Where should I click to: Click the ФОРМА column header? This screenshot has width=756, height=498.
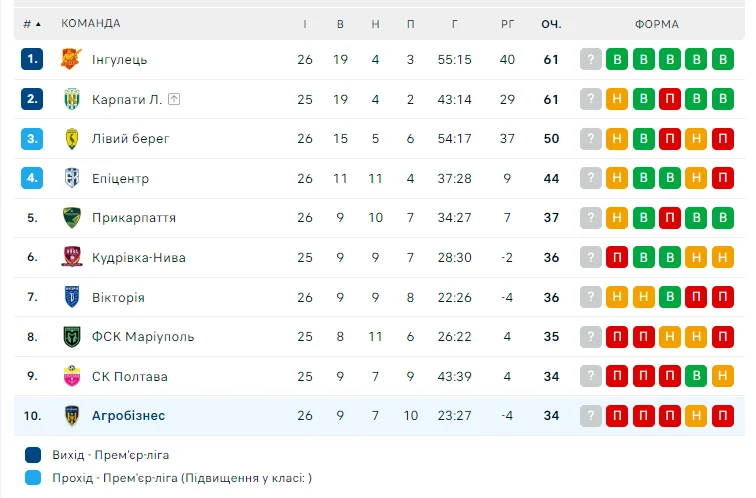656,23
